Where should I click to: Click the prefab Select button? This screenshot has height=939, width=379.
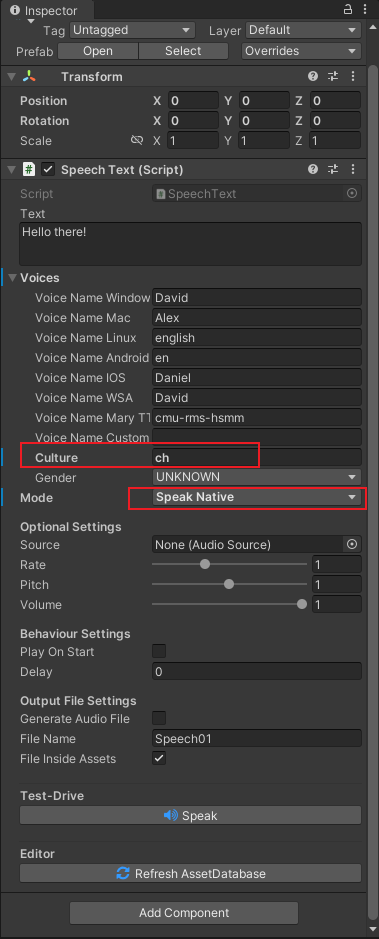[x=183, y=51]
